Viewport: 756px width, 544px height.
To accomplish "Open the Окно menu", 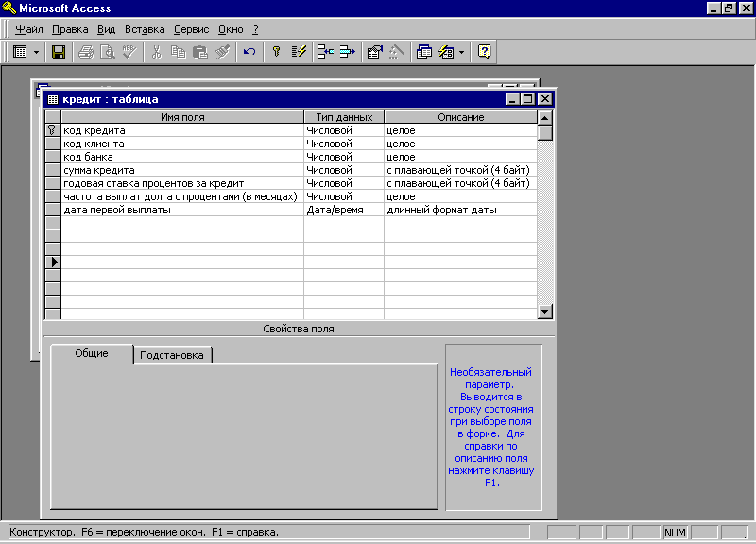I will pos(231,29).
